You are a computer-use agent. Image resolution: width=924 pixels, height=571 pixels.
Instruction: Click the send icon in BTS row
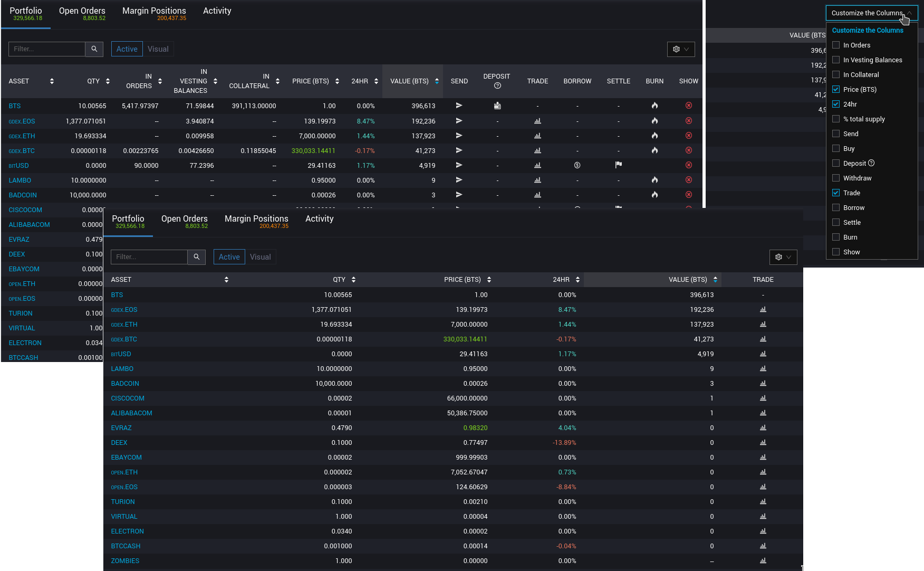tap(459, 106)
